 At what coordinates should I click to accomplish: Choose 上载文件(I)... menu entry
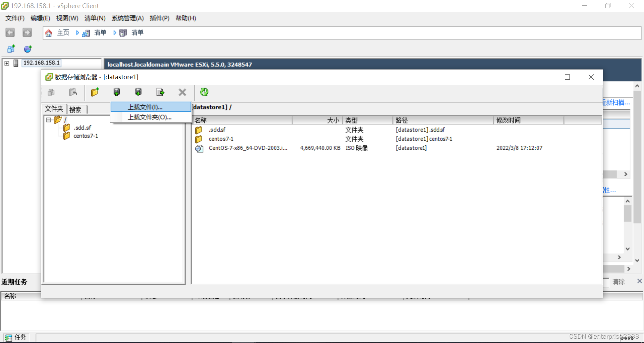(151, 107)
